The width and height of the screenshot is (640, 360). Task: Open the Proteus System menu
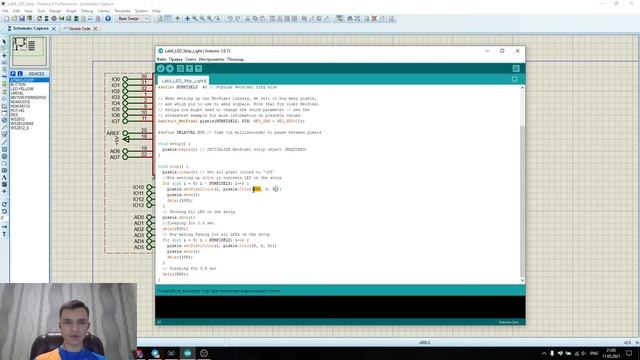[x=141, y=11]
